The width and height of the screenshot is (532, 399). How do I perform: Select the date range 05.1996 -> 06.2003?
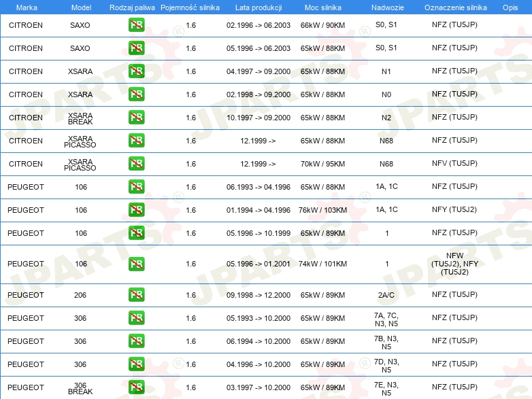click(x=259, y=48)
